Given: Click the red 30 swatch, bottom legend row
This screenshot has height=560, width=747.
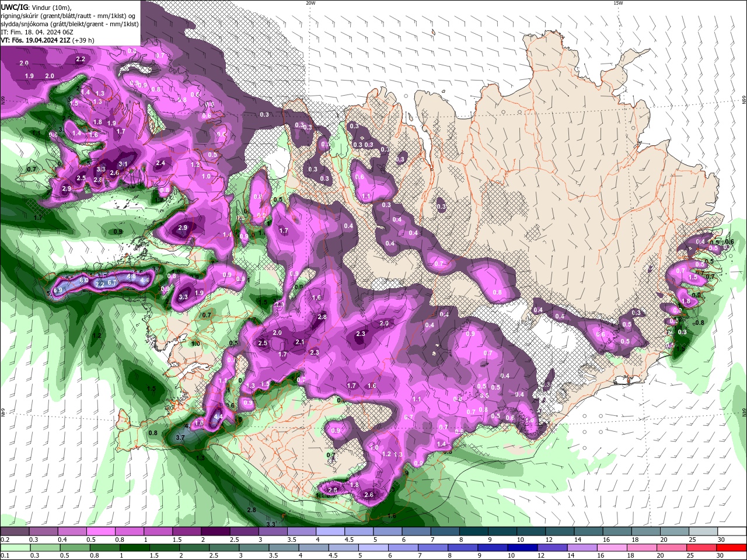Looking at the screenshot, I should pos(731,548).
